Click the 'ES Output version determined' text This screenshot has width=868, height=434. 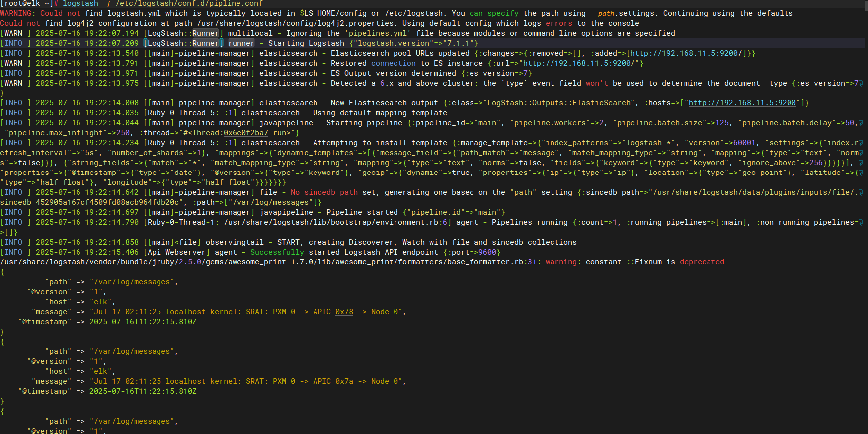tap(393, 73)
